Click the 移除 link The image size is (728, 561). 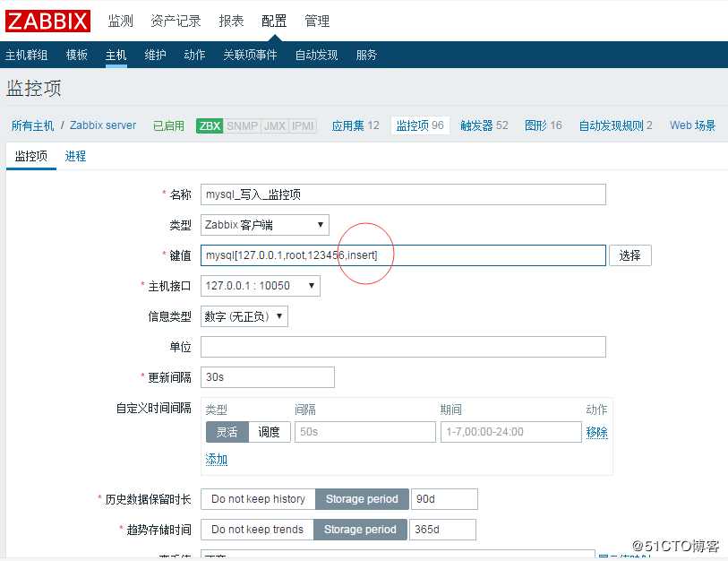coord(596,432)
